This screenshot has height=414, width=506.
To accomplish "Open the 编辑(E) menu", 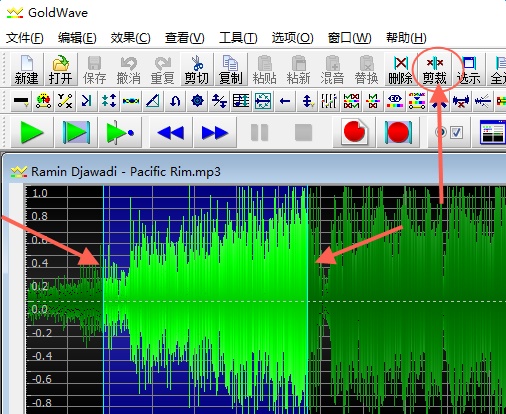I will [77, 38].
